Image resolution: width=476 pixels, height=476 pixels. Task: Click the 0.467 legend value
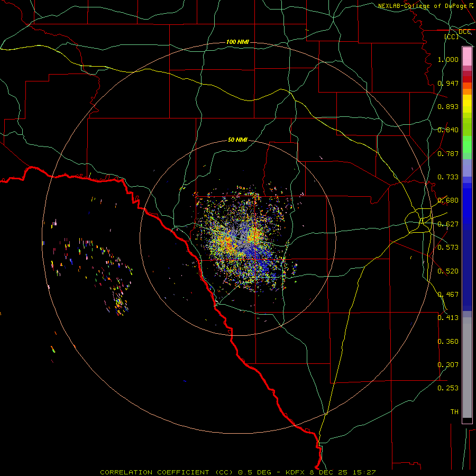point(448,295)
